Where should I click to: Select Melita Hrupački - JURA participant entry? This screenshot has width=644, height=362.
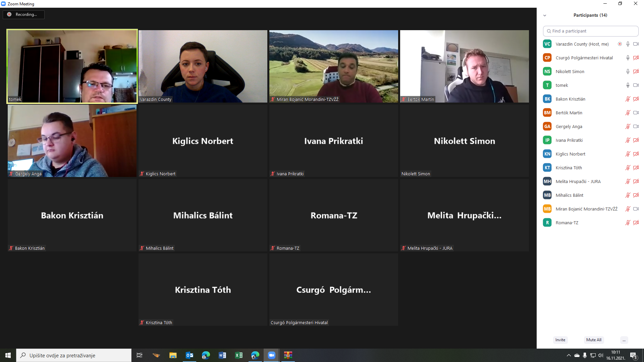point(578,181)
